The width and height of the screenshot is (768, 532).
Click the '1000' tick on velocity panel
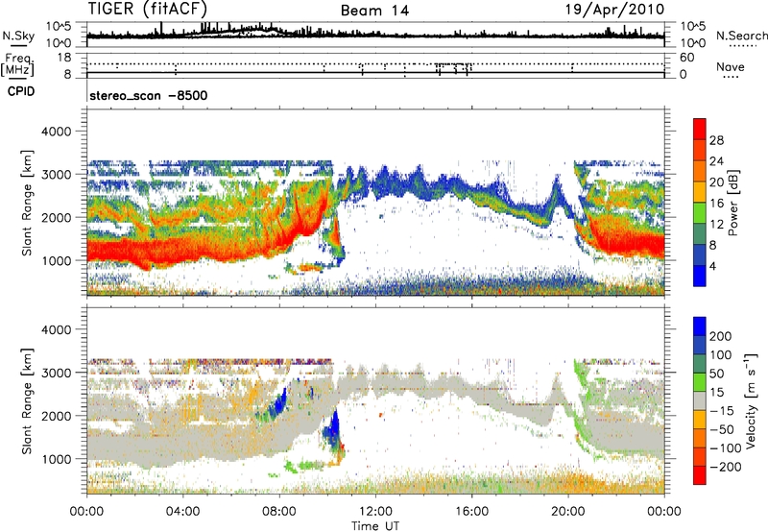point(56,459)
